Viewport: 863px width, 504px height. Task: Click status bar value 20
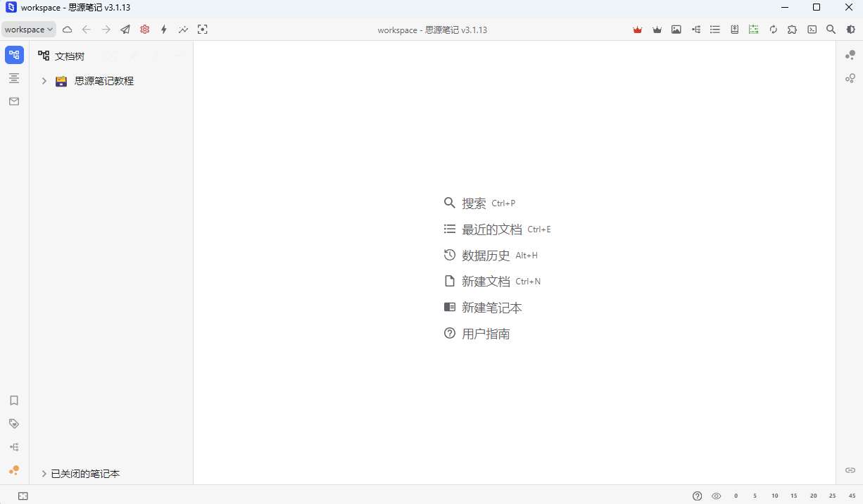point(814,496)
